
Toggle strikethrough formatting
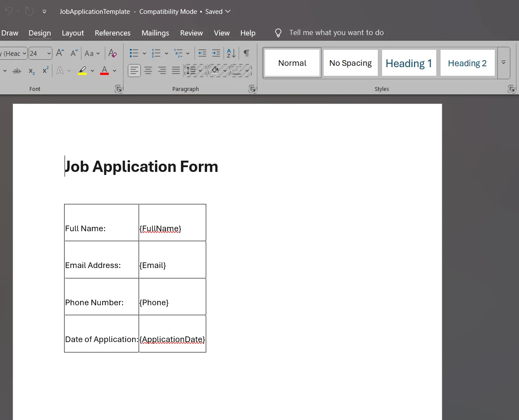(x=17, y=71)
